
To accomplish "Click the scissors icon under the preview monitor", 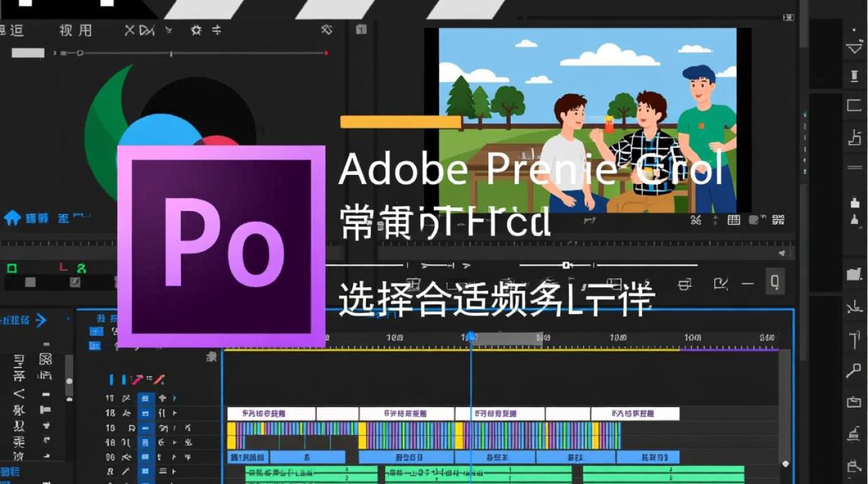I will click(696, 220).
